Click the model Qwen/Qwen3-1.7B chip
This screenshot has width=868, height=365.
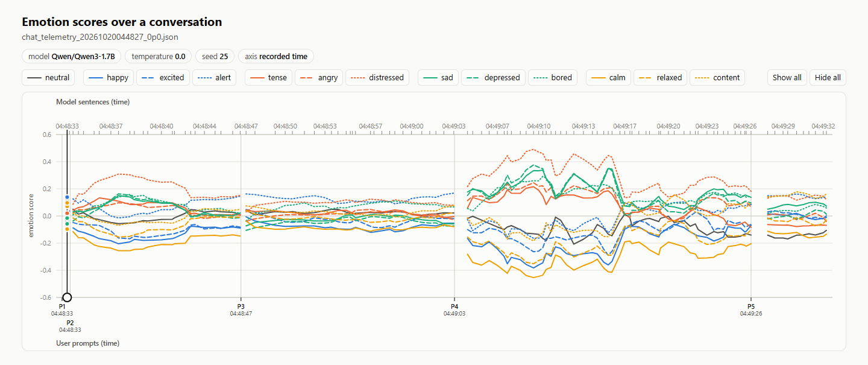[x=72, y=56]
